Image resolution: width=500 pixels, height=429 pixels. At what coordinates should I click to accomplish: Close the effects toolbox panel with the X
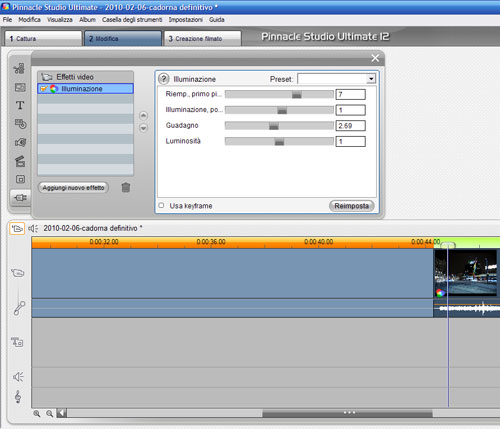(x=375, y=58)
